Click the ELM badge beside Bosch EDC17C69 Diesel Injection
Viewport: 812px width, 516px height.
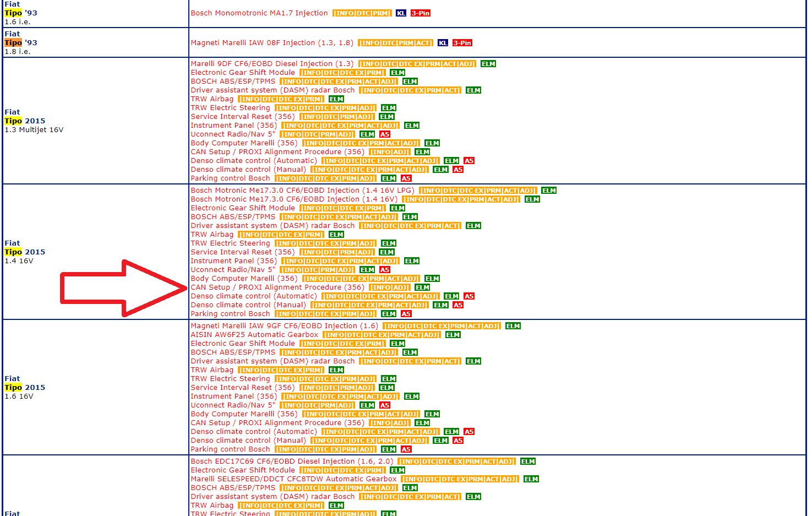click(x=528, y=461)
